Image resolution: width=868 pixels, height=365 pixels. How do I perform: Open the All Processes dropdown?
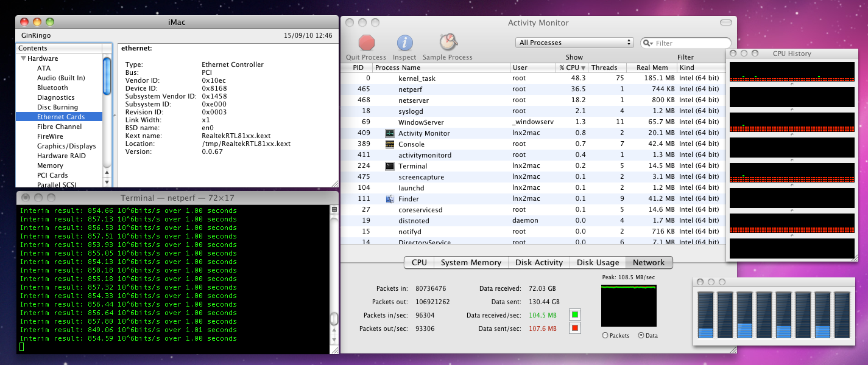574,43
